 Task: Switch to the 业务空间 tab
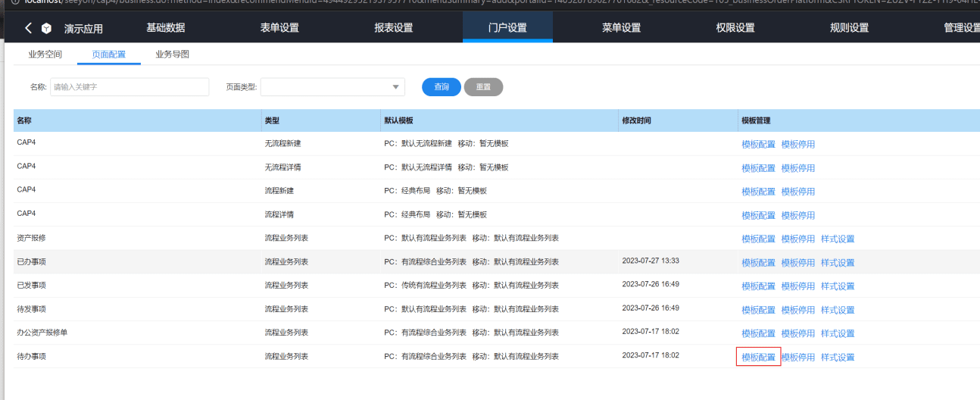(45, 55)
